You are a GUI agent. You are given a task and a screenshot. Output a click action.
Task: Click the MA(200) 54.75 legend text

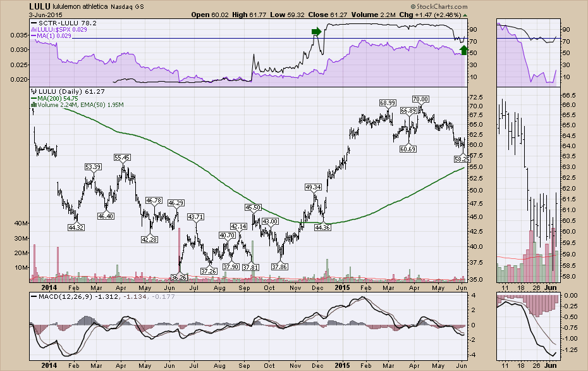(58, 98)
